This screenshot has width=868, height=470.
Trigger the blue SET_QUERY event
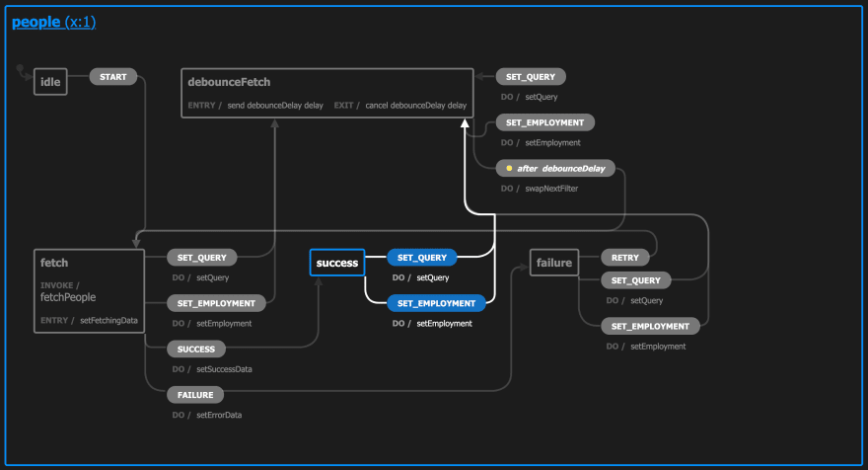click(x=422, y=258)
